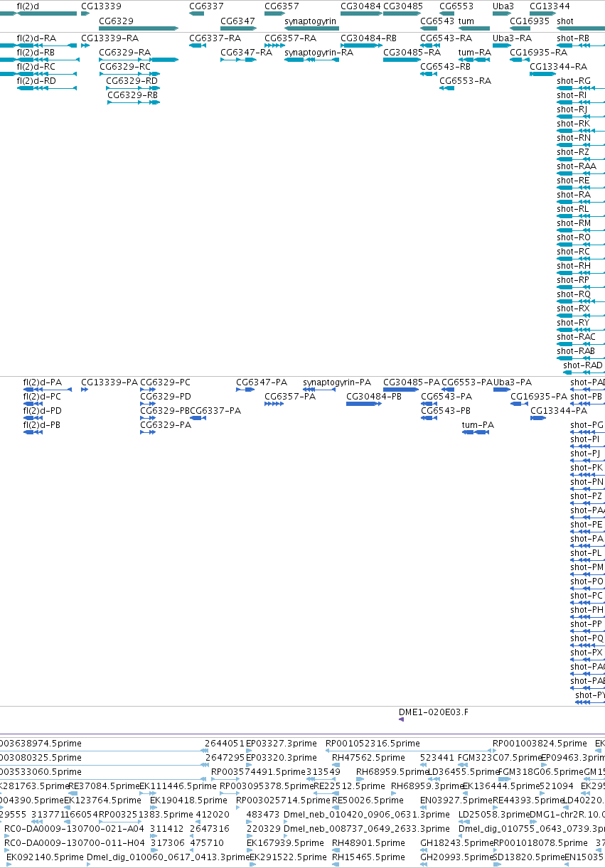The width and height of the screenshot is (605, 868).
Task: Open protein tum-PA
Action: click(478, 425)
